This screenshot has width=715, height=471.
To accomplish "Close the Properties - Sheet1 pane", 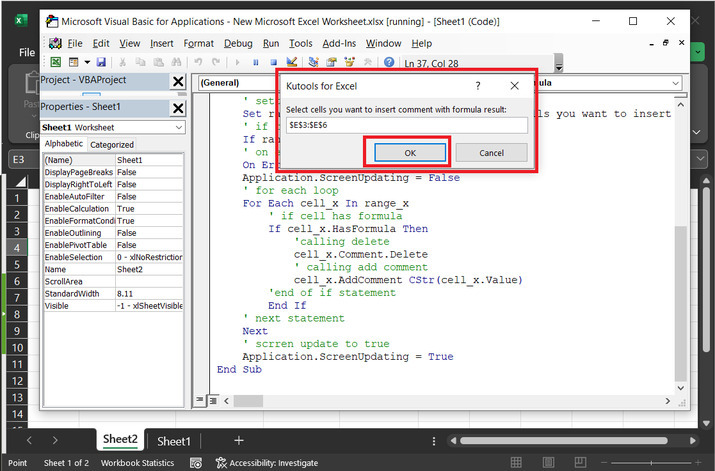I will point(177,108).
